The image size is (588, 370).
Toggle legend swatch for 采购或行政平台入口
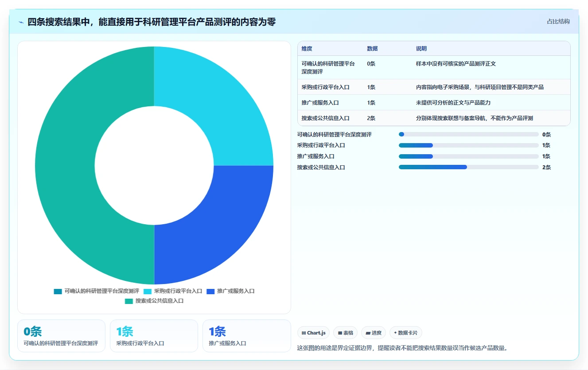[x=148, y=291]
